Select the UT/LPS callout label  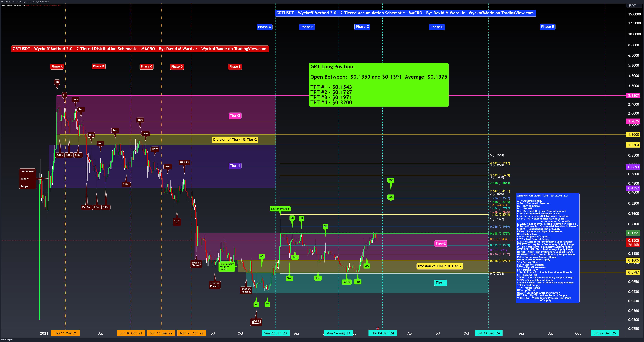coord(184,162)
